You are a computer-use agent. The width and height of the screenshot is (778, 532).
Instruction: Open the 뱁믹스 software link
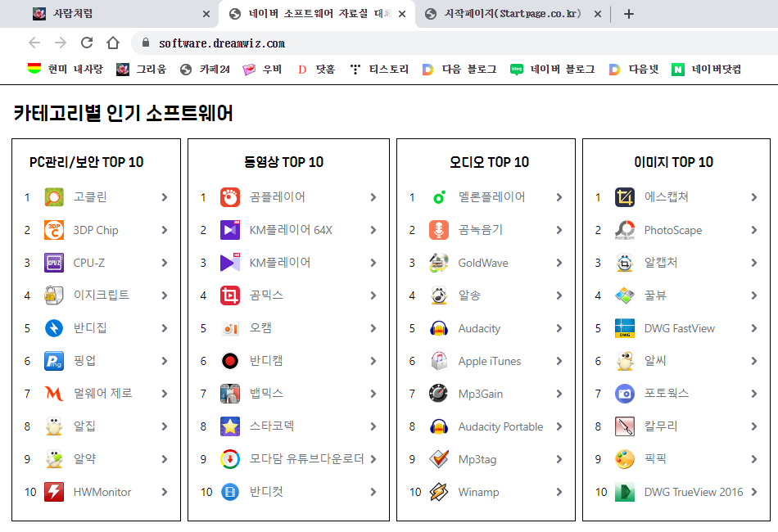[266, 394]
